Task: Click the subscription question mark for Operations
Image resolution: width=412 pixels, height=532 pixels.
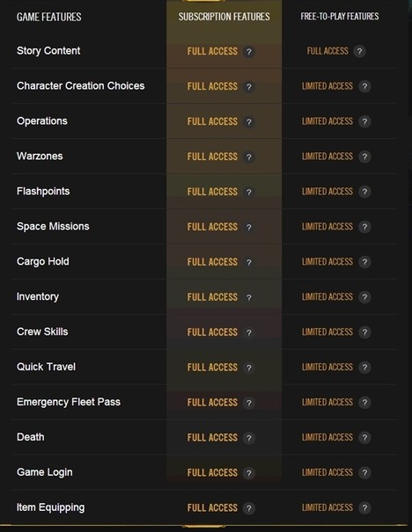Action: pos(249,122)
